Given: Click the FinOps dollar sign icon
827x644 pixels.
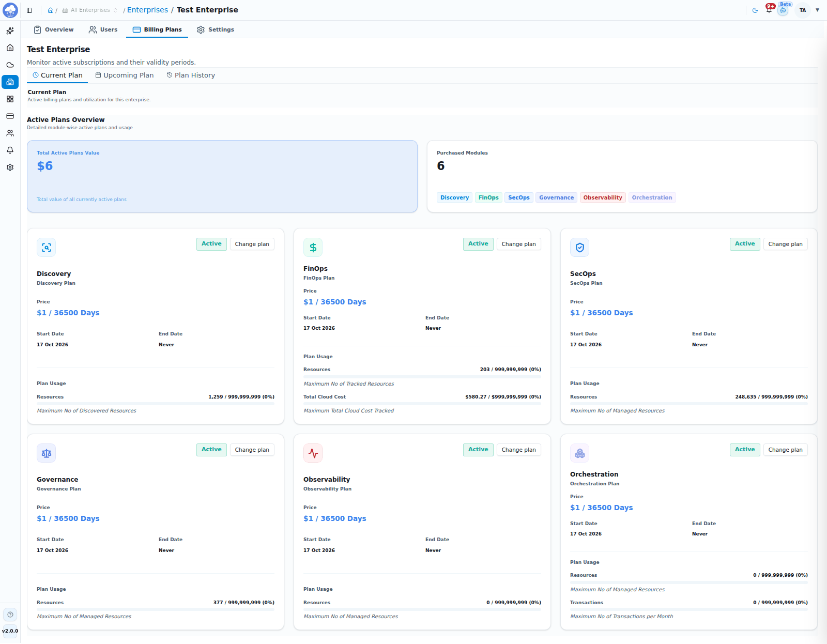Looking at the screenshot, I should pyautogui.click(x=313, y=248).
